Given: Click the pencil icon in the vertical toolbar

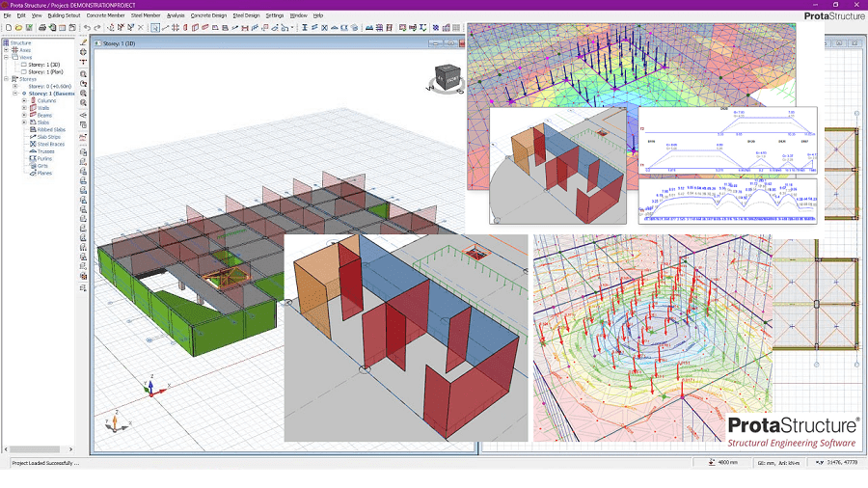Looking at the screenshot, I should click(83, 42).
